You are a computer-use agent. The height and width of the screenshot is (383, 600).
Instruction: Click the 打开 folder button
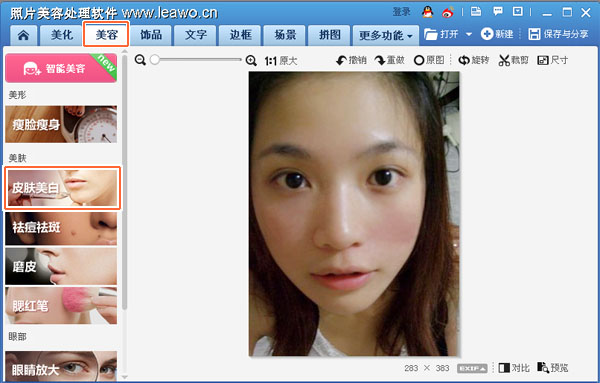pyautogui.click(x=441, y=34)
